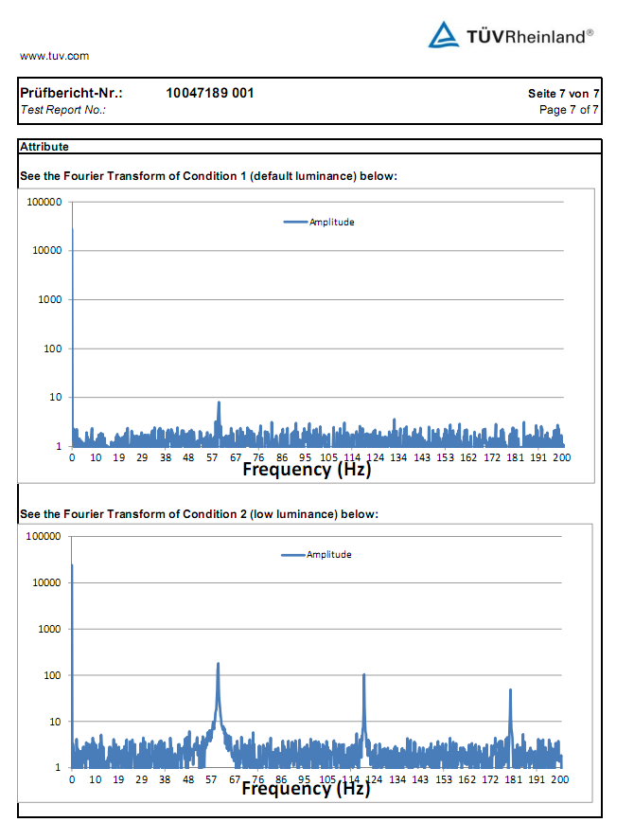Select the 'TÜVRheinland' brand name text
This screenshot has width=634, height=840.
pos(530,36)
